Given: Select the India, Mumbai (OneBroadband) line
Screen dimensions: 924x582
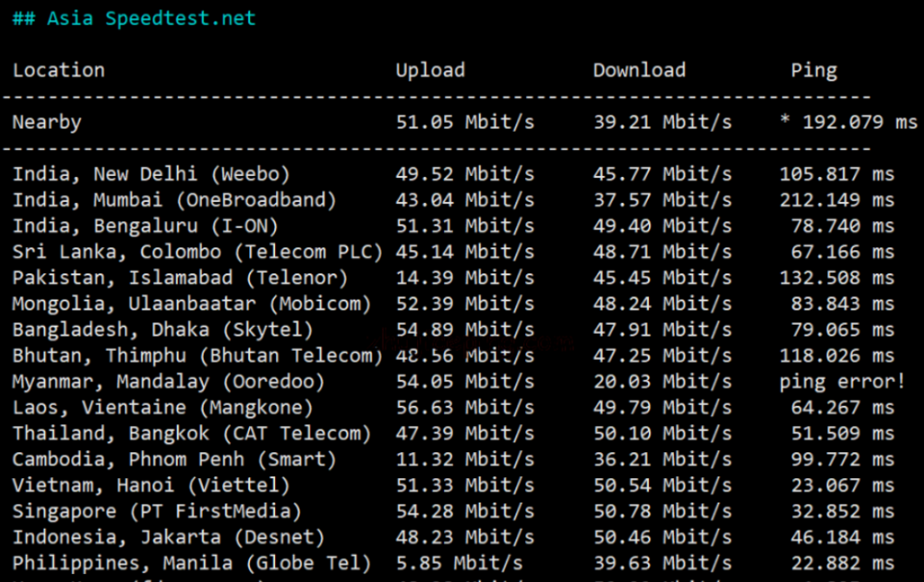Looking at the screenshot, I should 174,200.
